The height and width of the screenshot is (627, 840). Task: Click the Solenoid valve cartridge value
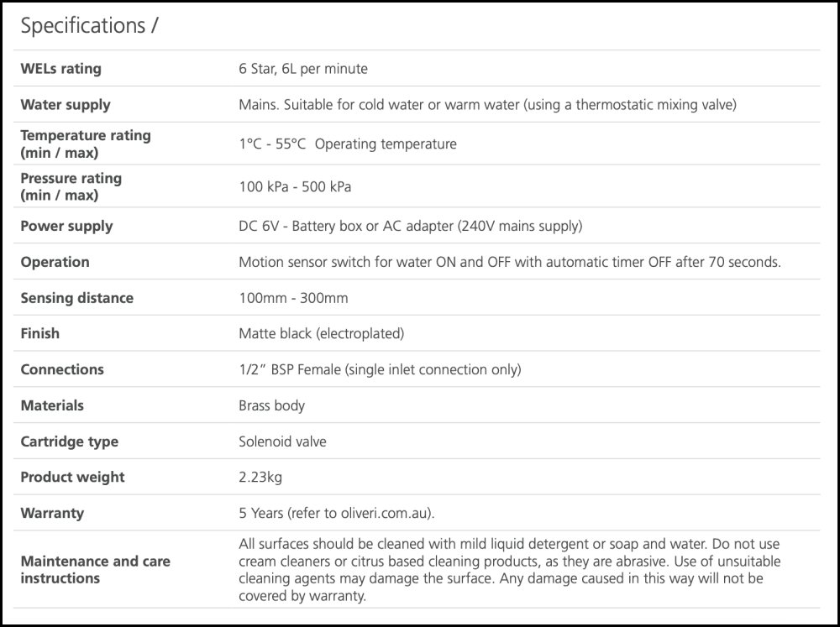tap(282, 442)
